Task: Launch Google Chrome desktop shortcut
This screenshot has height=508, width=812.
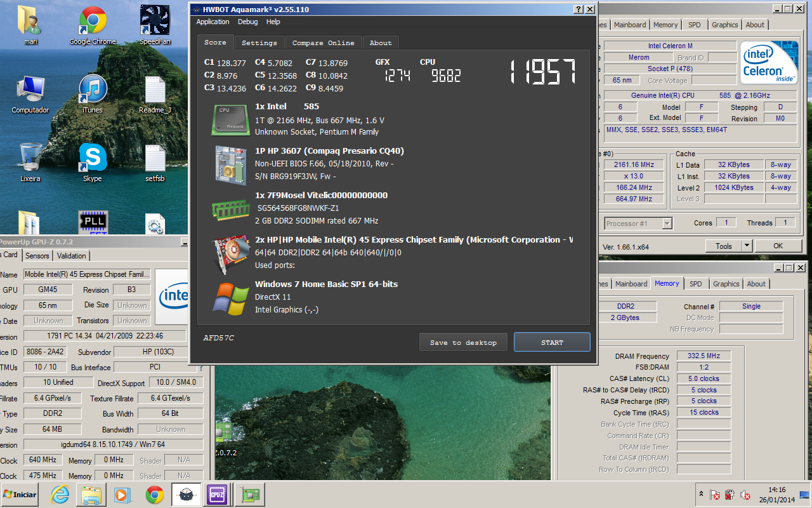Action: point(93,25)
